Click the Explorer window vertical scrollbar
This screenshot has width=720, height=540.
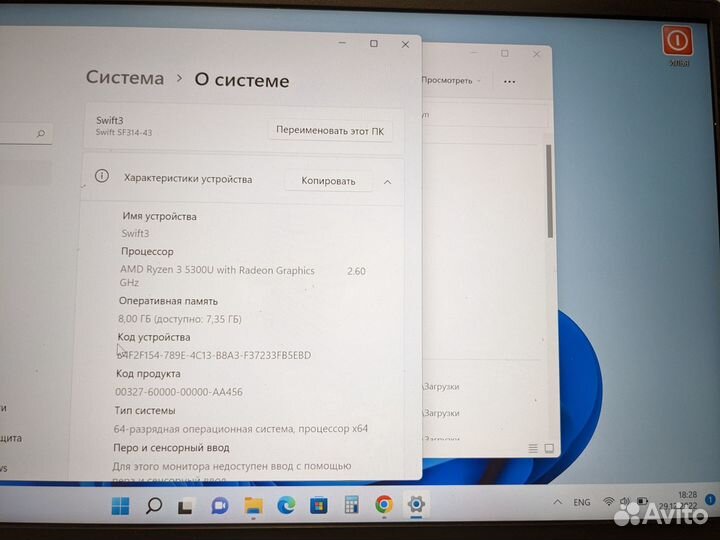tap(549, 191)
